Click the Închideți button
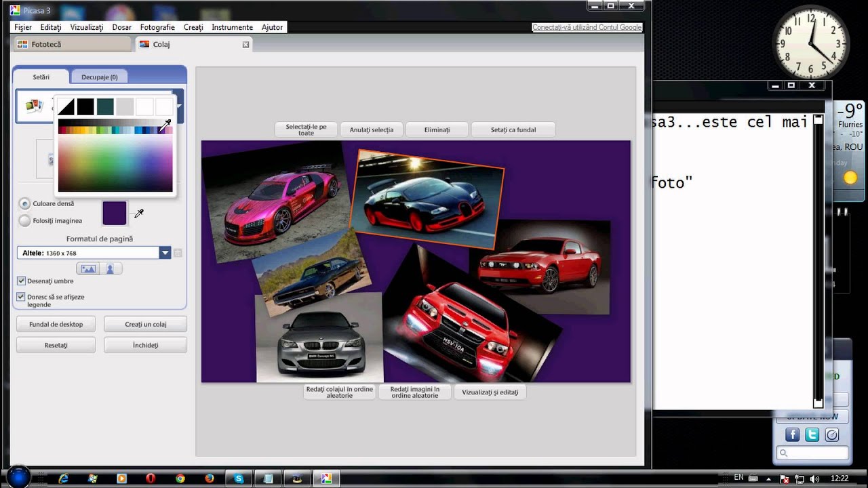868x488 pixels. [145, 345]
